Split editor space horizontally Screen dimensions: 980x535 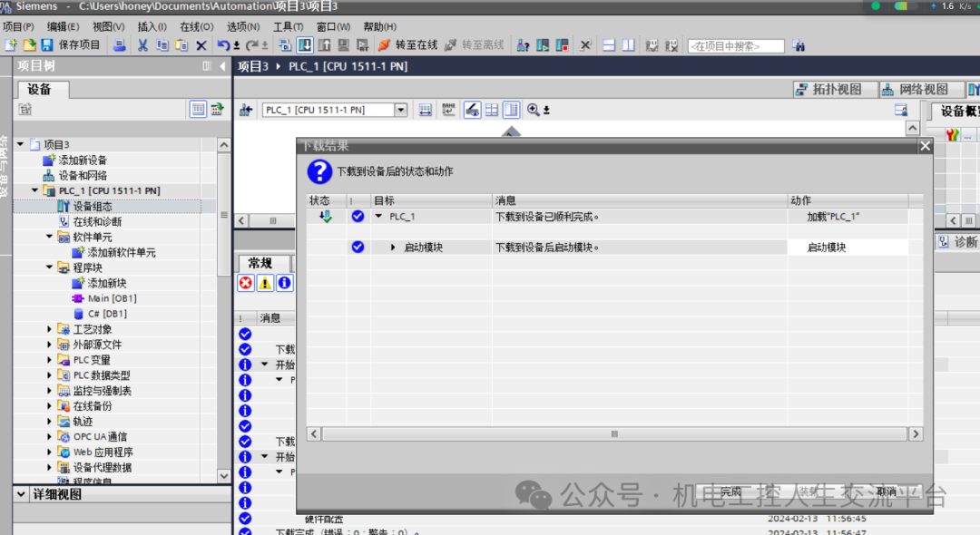click(609, 45)
